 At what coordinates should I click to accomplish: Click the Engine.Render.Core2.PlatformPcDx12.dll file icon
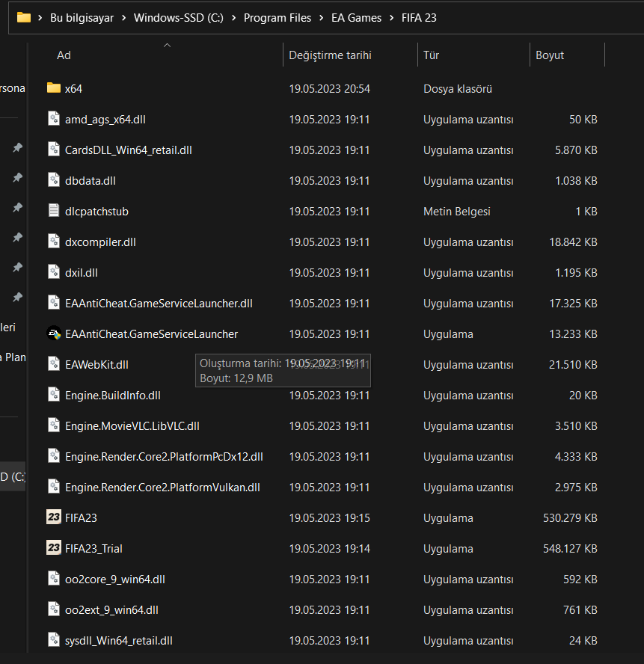(x=54, y=456)
